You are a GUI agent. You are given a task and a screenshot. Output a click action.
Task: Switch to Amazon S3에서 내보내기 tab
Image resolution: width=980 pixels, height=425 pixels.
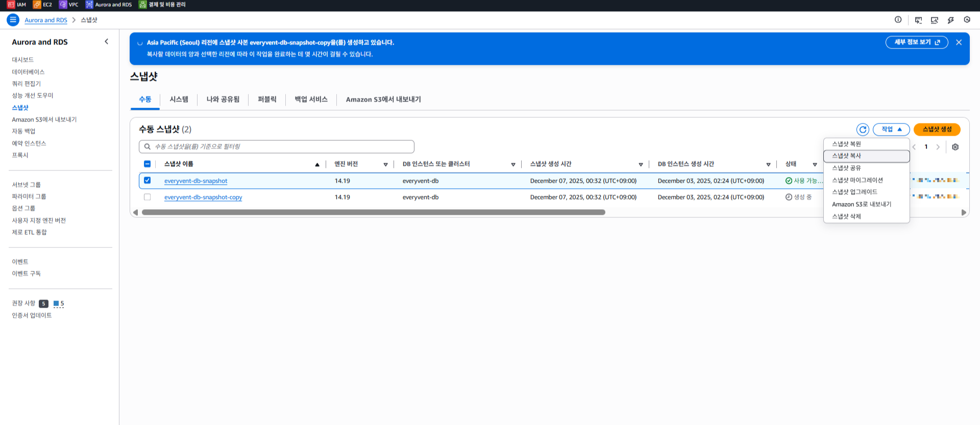point(383,99)
